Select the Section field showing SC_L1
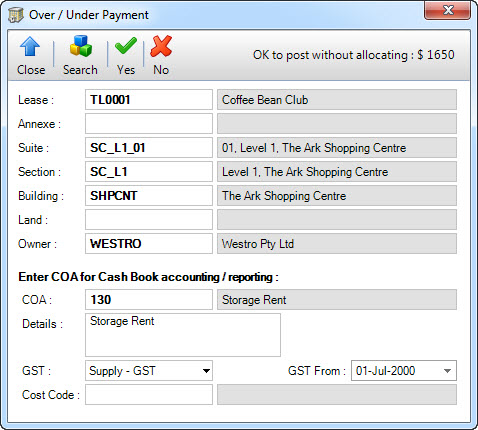Screen dimensions: 478x430 point(149,172)
